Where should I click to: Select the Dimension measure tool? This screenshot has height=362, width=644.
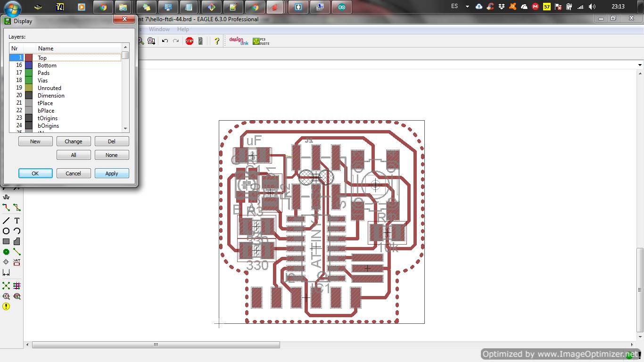click(6, 272)
